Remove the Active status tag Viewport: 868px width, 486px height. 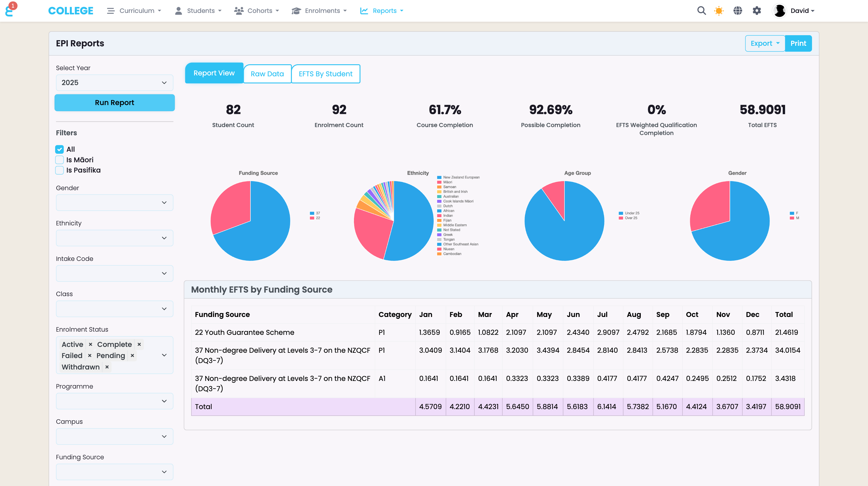pyautogui.click(x=90, y=344)
